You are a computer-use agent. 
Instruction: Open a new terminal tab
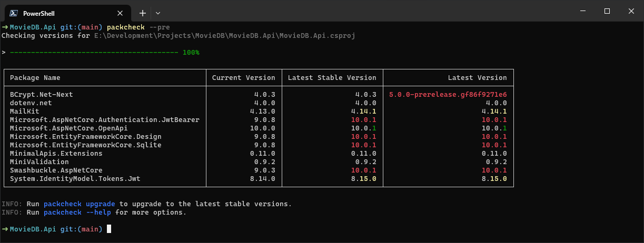pos(142,13)
